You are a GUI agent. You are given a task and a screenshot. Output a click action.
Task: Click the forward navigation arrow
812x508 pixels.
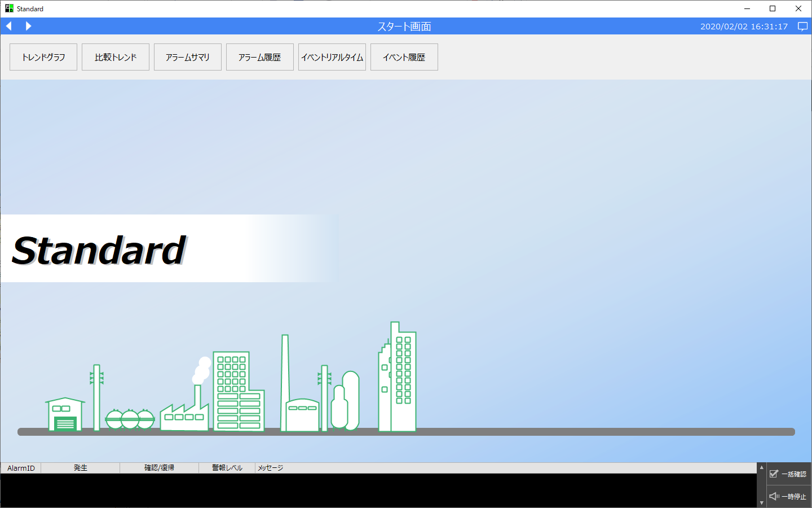click(28, 26)
